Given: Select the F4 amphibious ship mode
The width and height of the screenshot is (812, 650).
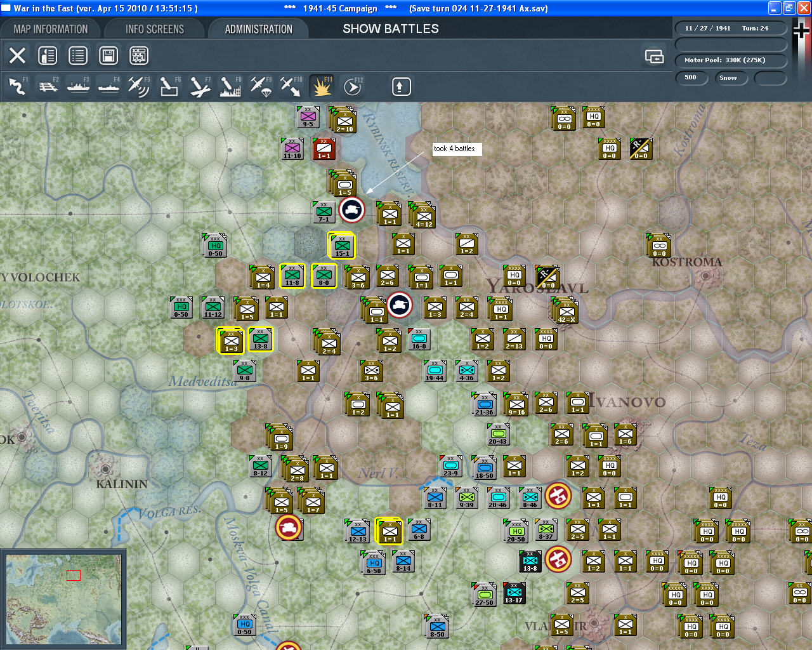Looking at the screenshot, I should 108,86.
